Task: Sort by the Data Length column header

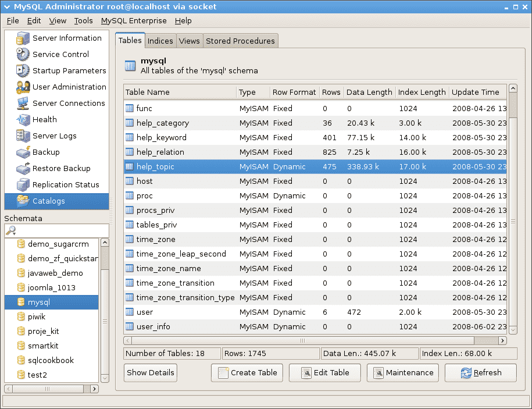Action: click(369, 92)
